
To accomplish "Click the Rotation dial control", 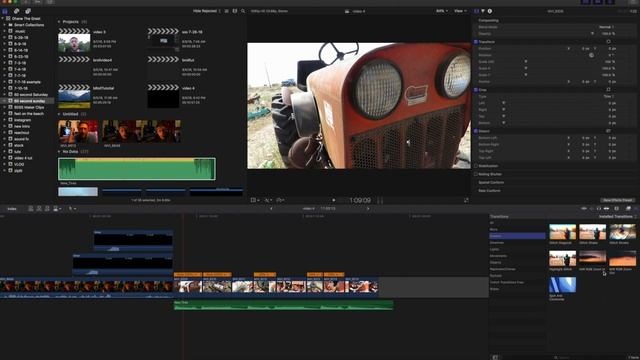I will (591, 55).
